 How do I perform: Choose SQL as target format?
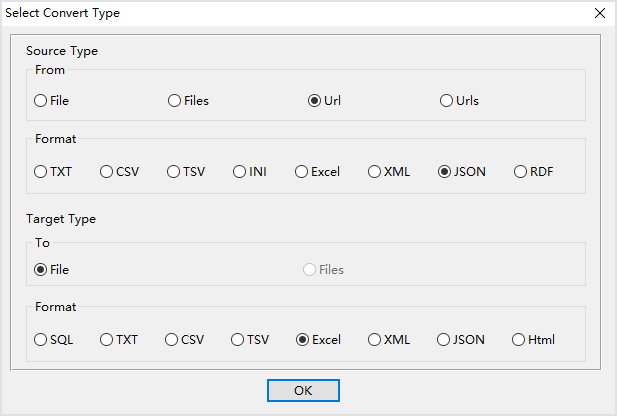[41, 340]
